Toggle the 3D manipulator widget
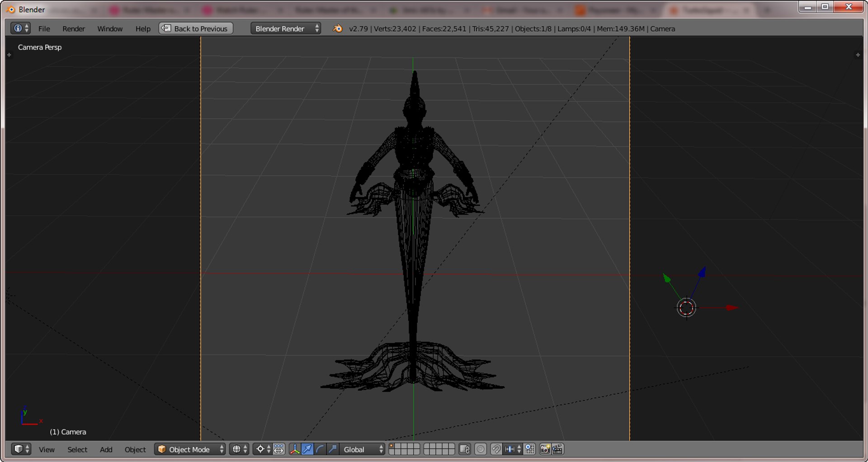Screen dimensions: 868x462 294,449
